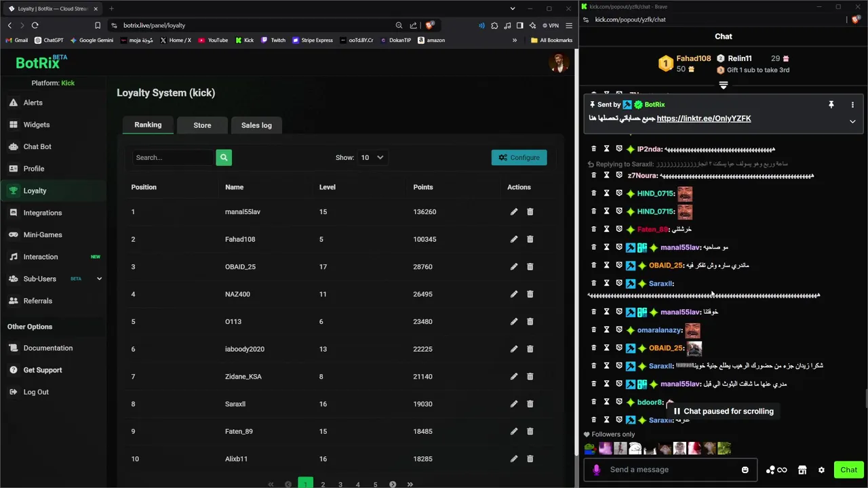The image size is (868, 488).
Task: Delete the OBAID_25 ranking entry
Action: [x=530, y=266]
